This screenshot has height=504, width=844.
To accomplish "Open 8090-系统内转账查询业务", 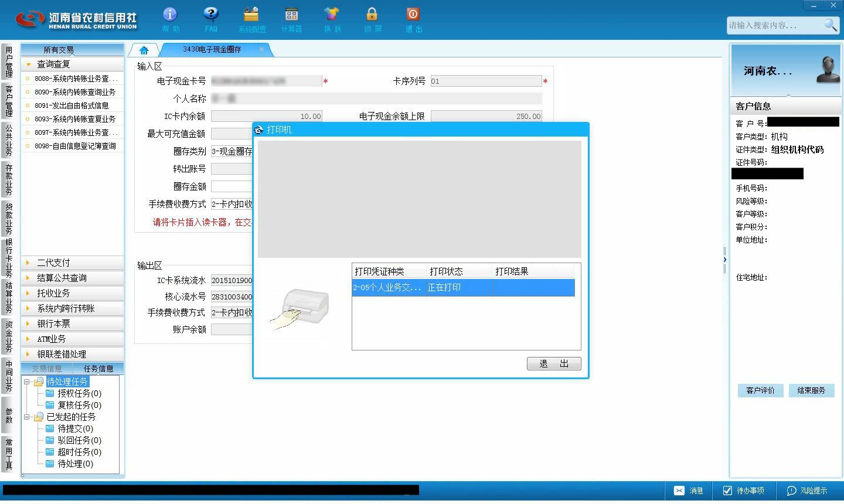I will click(x=73, y=92).
